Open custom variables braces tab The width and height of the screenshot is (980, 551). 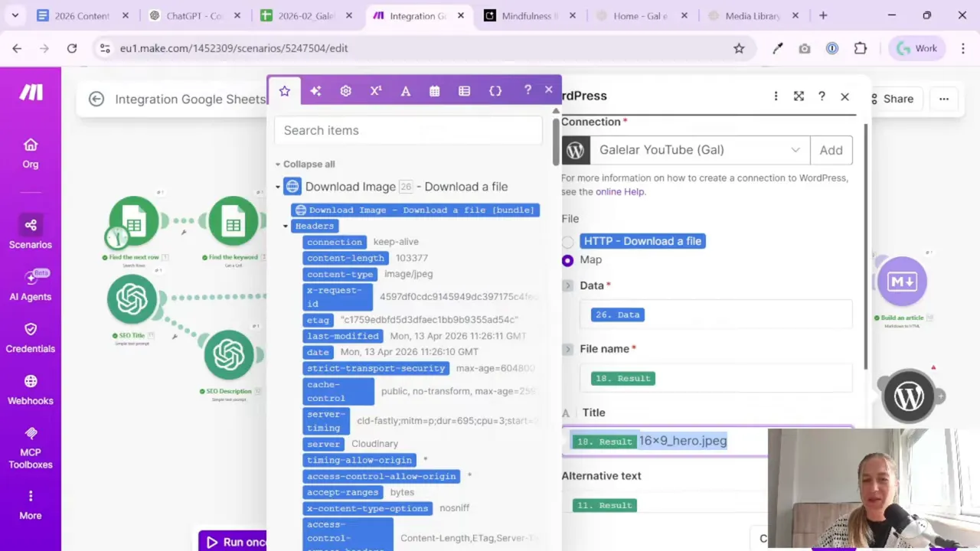click(495, 90)
